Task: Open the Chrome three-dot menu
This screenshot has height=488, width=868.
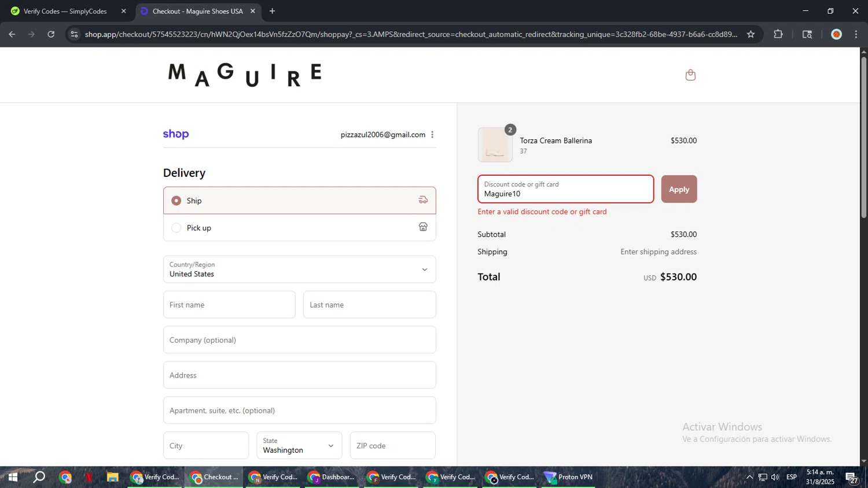Action: coord(856,34)
